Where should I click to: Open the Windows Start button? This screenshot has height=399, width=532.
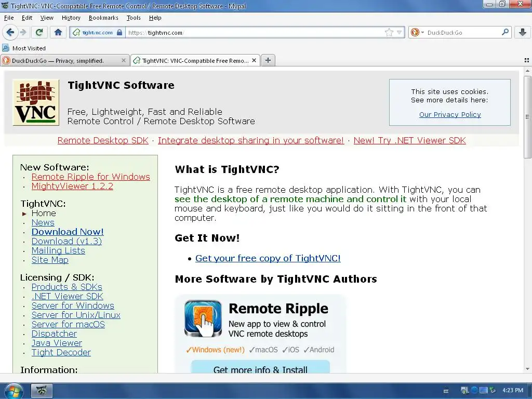(x=14, y=391)
